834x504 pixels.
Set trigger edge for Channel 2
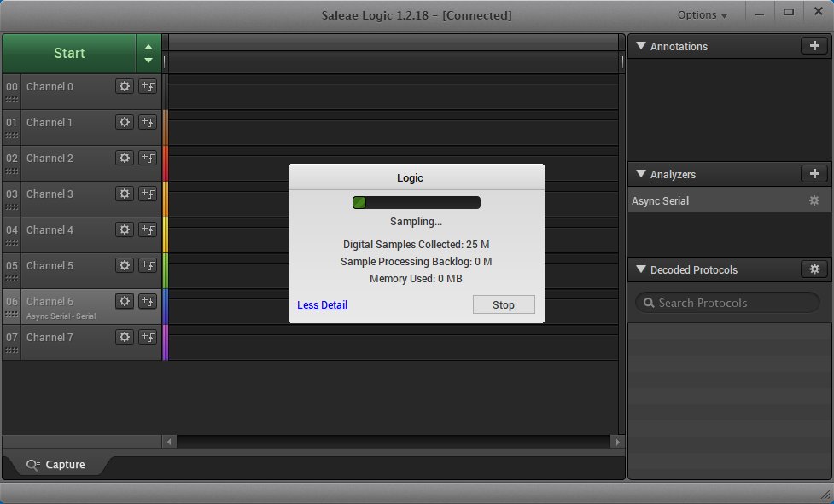(x=148, y=158)
